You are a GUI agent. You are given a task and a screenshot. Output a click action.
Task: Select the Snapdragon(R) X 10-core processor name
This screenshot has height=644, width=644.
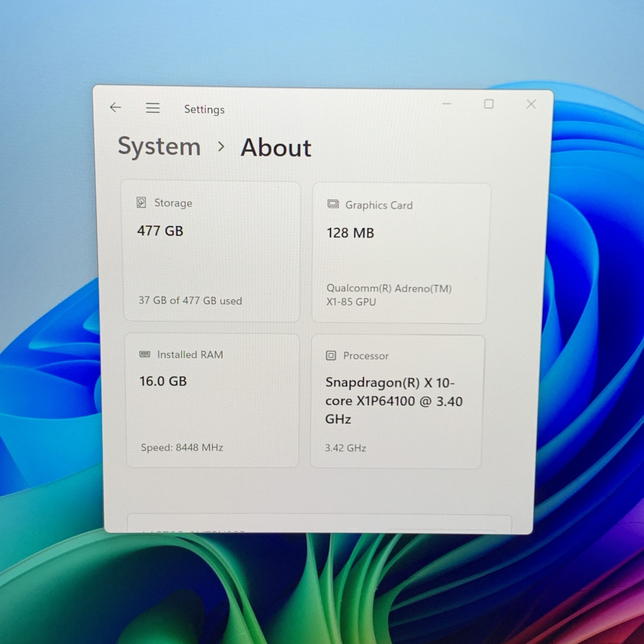point(394,401)
